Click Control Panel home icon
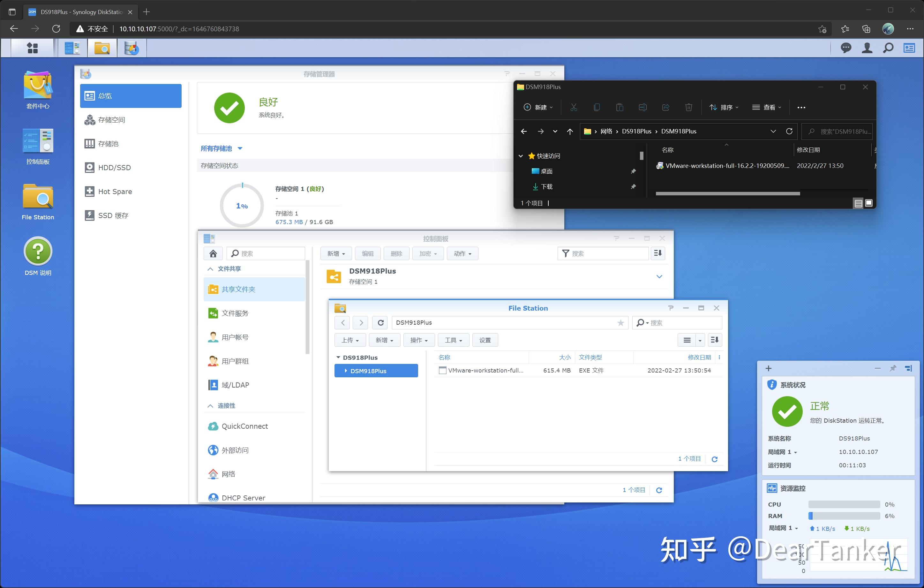The width and height of the screenshot is (924, 588). pyautogui.click(x=213, y=253)
